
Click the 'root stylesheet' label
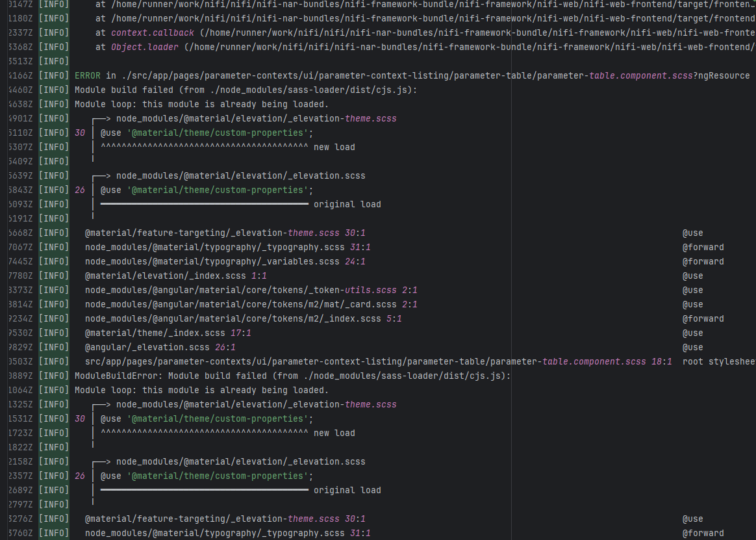[718, 361]
